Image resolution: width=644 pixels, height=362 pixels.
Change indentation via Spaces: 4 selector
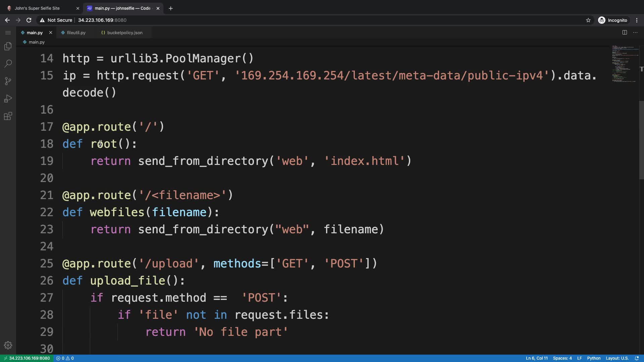pos(562,358)
